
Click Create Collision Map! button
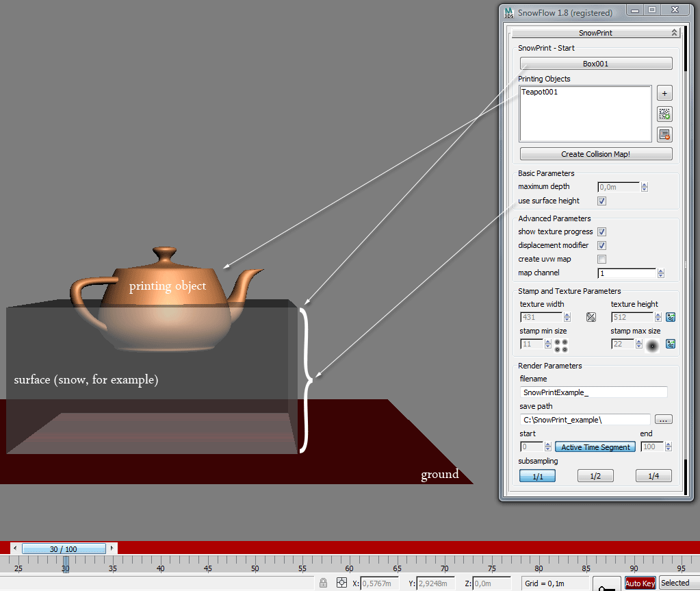point(596,154)
